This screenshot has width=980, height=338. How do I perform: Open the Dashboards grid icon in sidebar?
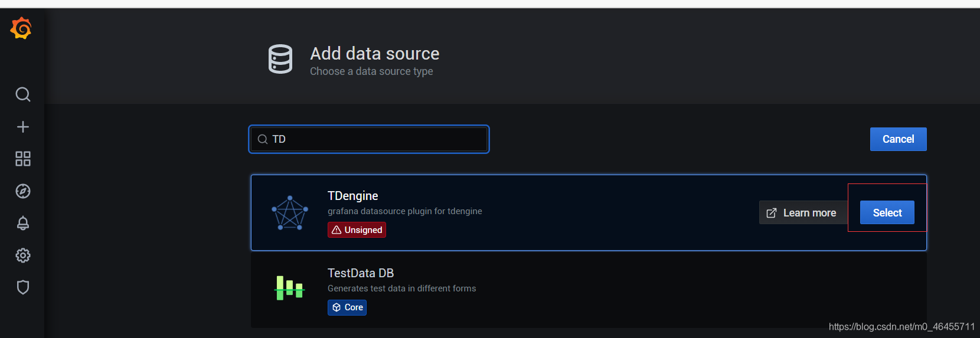pyautogui.click(x=23, y=159)
